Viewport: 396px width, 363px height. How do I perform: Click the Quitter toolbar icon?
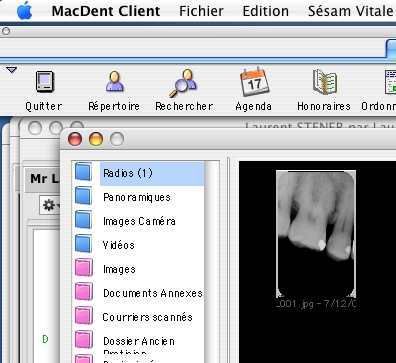click(x=44, y=82)
